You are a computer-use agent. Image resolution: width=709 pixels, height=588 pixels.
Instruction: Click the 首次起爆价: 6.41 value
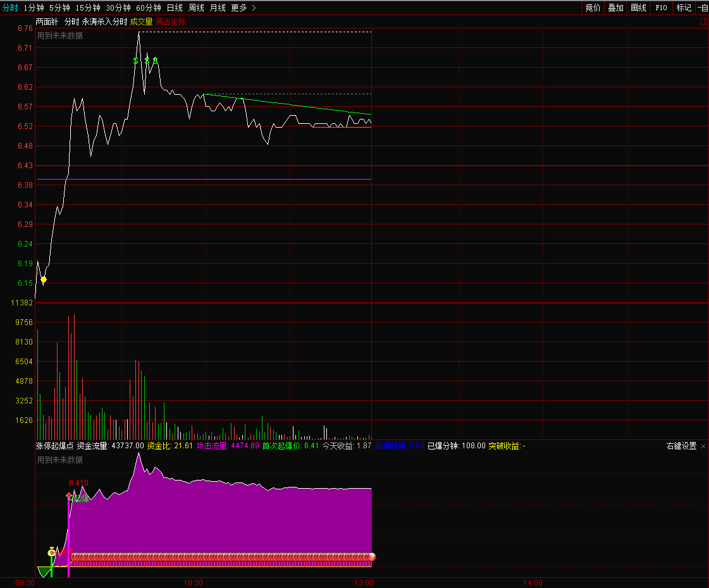pyautogui.click(x=290, y=446)
